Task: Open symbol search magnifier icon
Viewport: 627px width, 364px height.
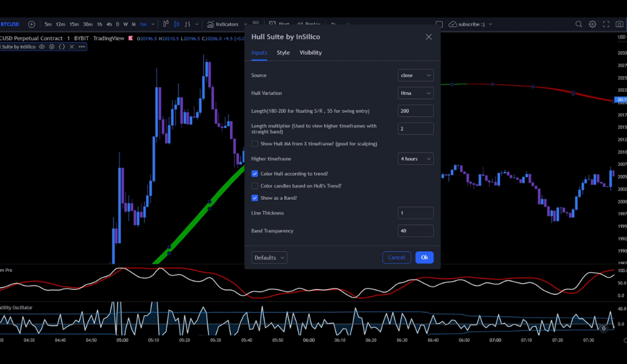Action: (579, 25)
